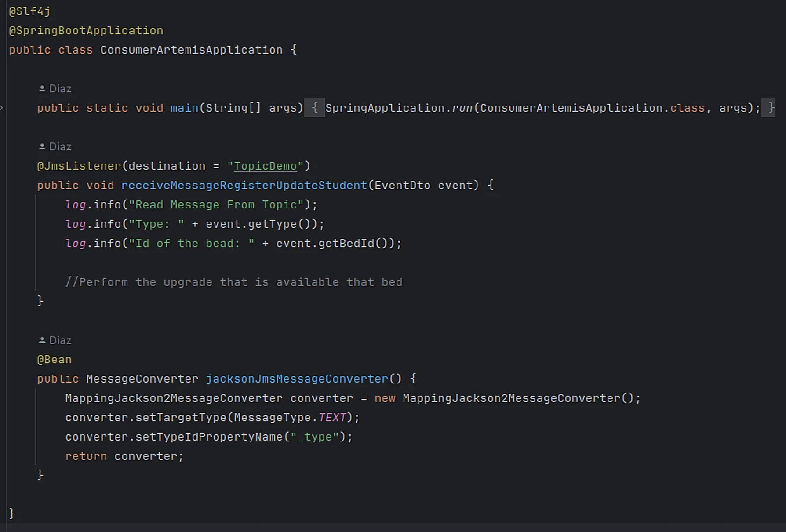Click the final closing brace of the class

click(x=12, y=514)
